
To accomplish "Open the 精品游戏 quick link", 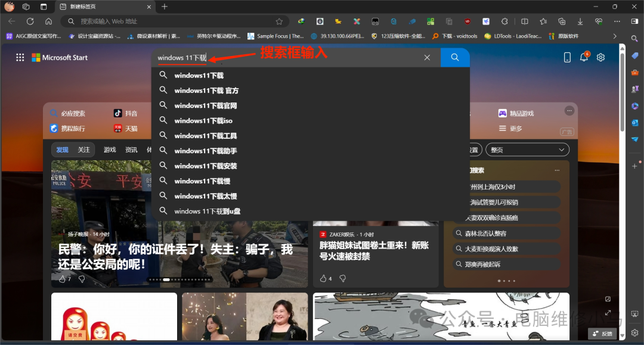I will 516,113.
